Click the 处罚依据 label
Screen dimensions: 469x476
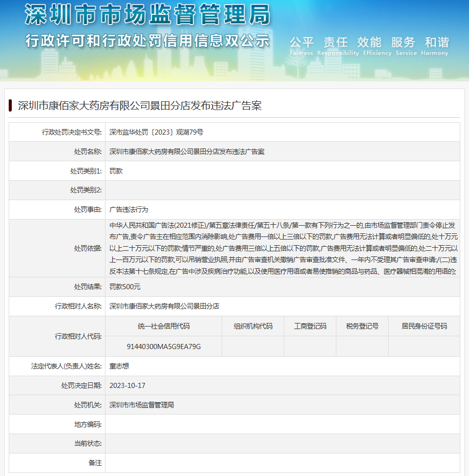click(88, 248)
